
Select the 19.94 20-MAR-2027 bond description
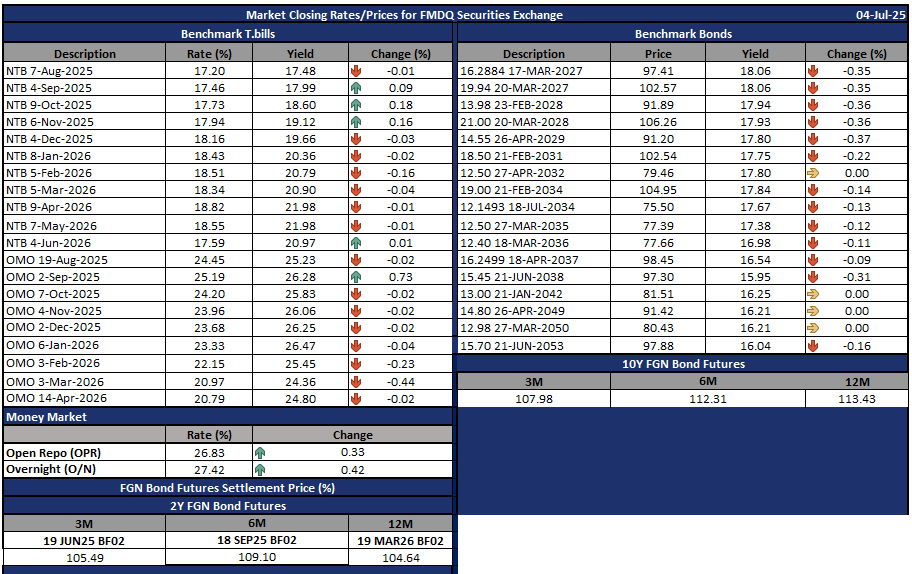click(x=534, y=88)
